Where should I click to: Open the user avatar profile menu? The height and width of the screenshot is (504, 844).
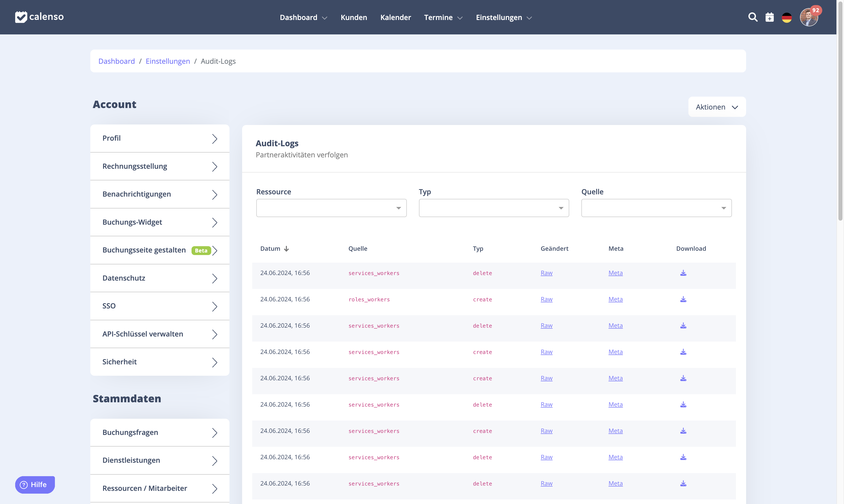click(809, 18)
